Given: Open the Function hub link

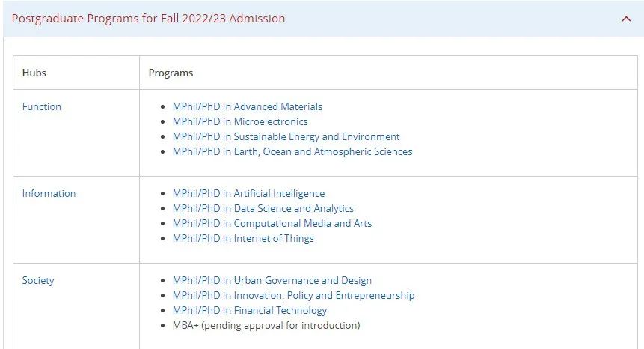Looking at the screenshot, I should (42, 106).
